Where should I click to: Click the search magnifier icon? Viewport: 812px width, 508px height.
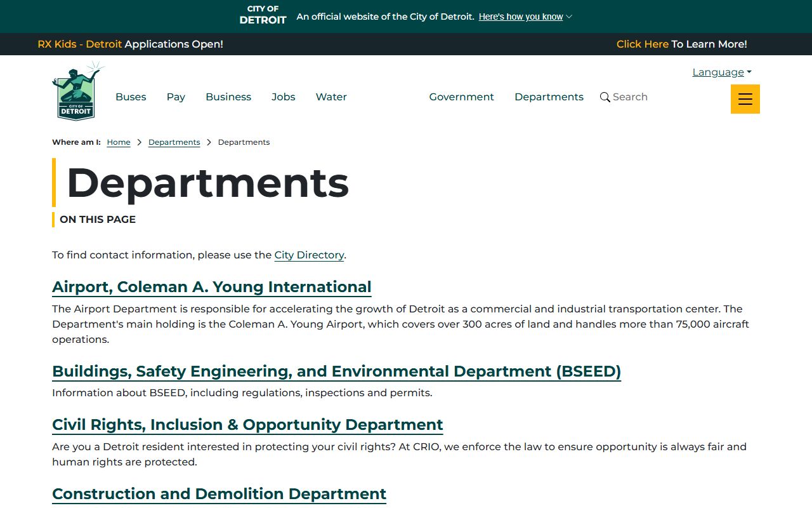[605, 97]
